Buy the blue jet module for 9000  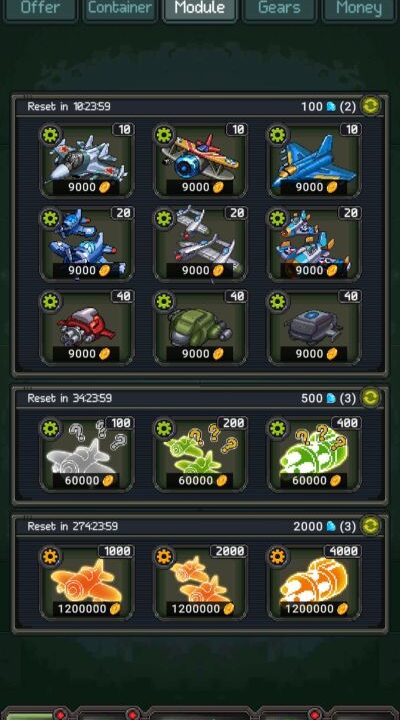click(x=314, y=160)
